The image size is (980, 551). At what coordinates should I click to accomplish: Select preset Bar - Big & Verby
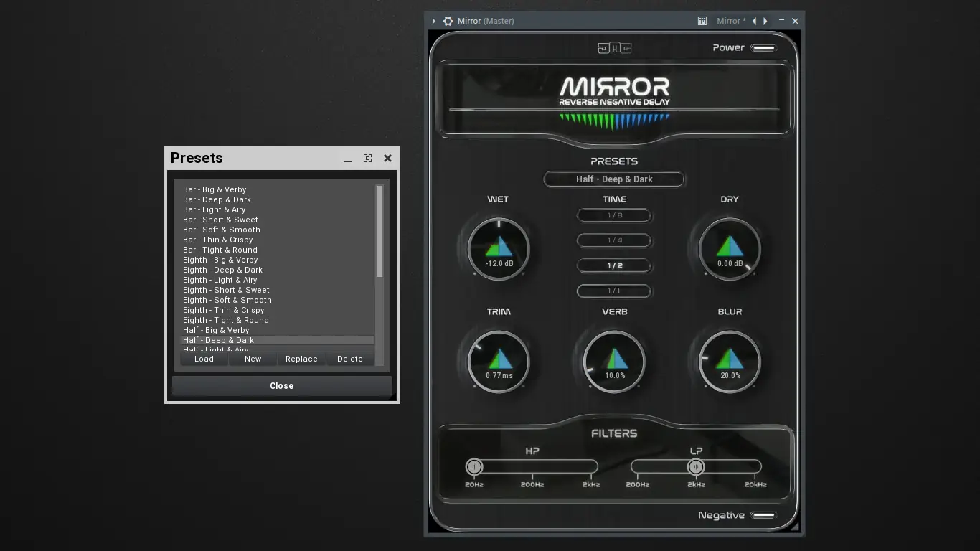(277, 189)
